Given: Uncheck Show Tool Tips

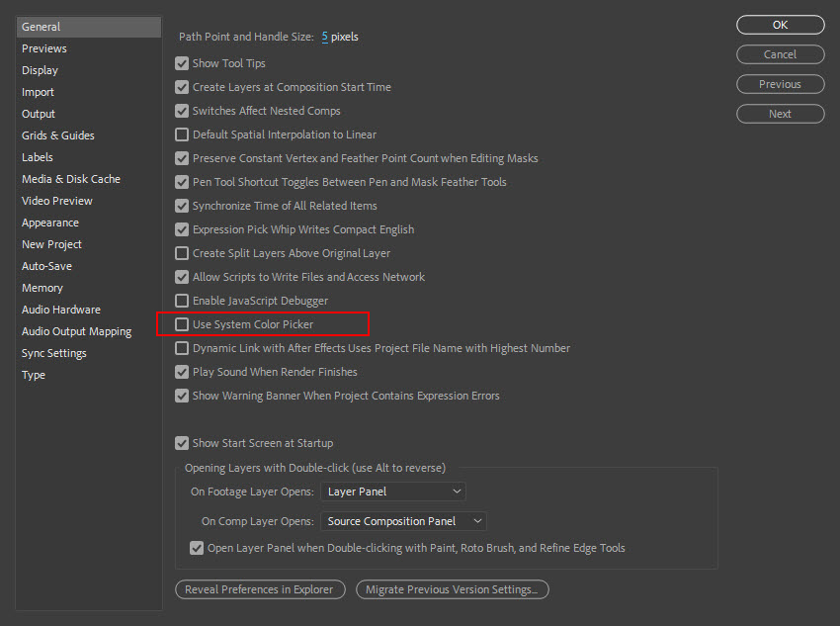Looking at the screenshot, I should tap(182, 63).
